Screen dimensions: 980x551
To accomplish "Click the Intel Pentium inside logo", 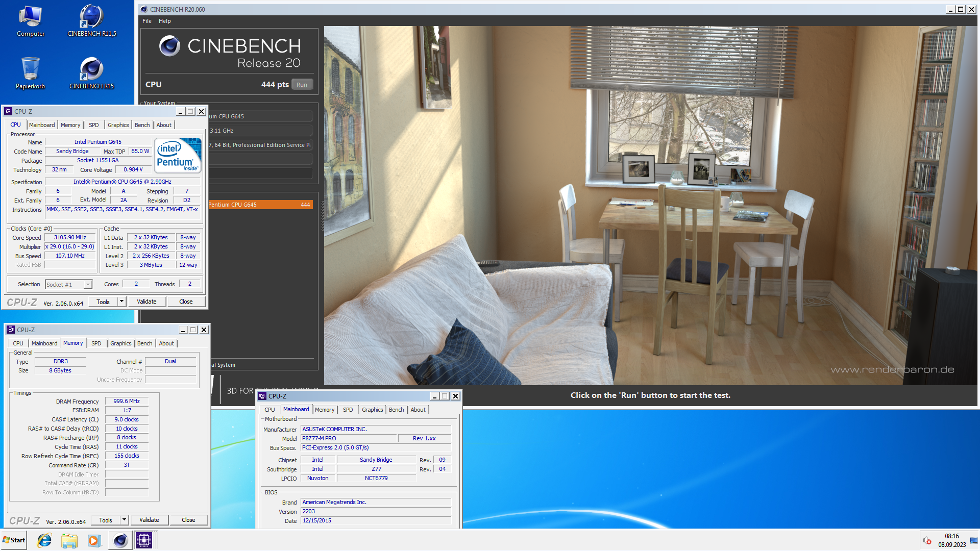I will (x=178, y=156).
